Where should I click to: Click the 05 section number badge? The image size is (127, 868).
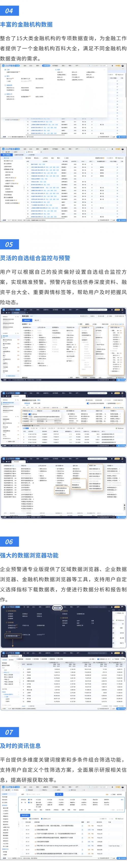pyautogui.click(x=9, y=244)
